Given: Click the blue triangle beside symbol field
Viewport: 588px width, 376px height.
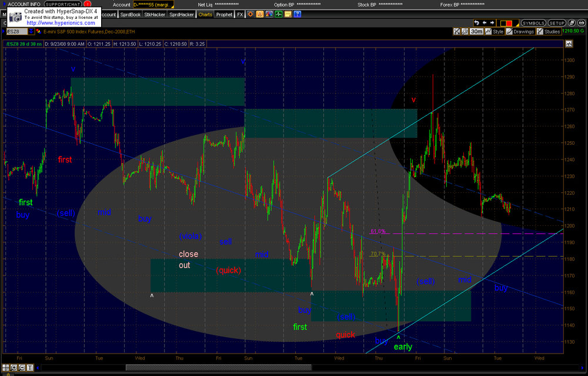Looking at the screenshot, I should pos(4,32).
